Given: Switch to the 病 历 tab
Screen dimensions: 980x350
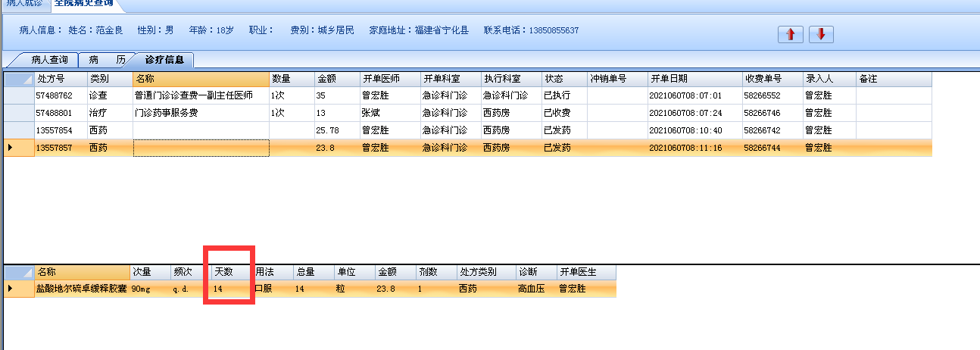Looking at the screenshot, I should tap(107, 59).
